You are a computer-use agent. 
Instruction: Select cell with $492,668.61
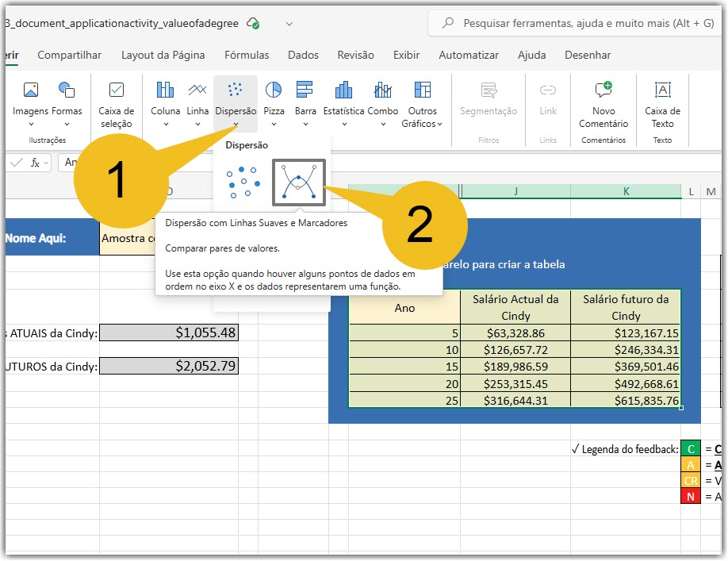(626, 383)
